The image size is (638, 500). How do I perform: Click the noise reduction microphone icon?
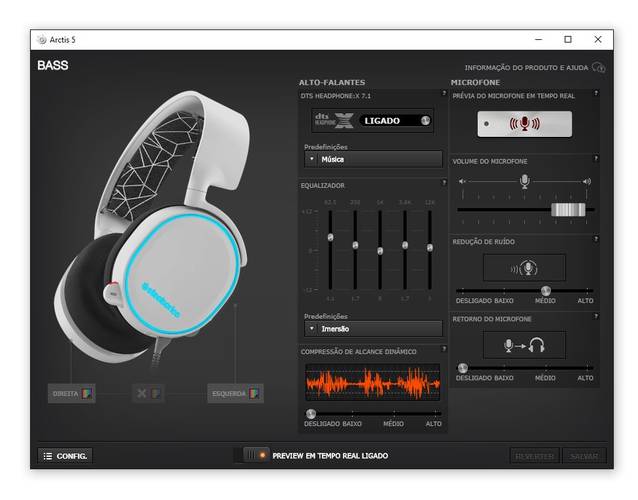click(x=524, y=268)
